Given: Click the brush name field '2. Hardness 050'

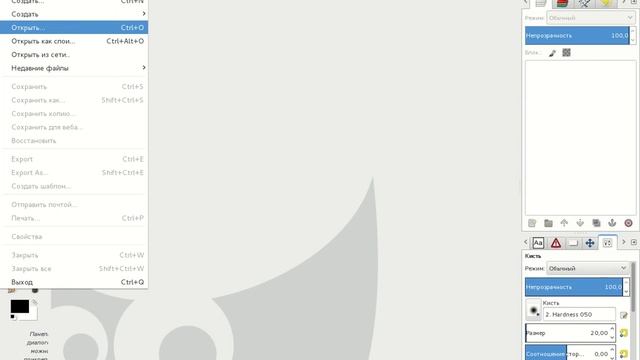Looking at the screenshot, I should (579, 314).
